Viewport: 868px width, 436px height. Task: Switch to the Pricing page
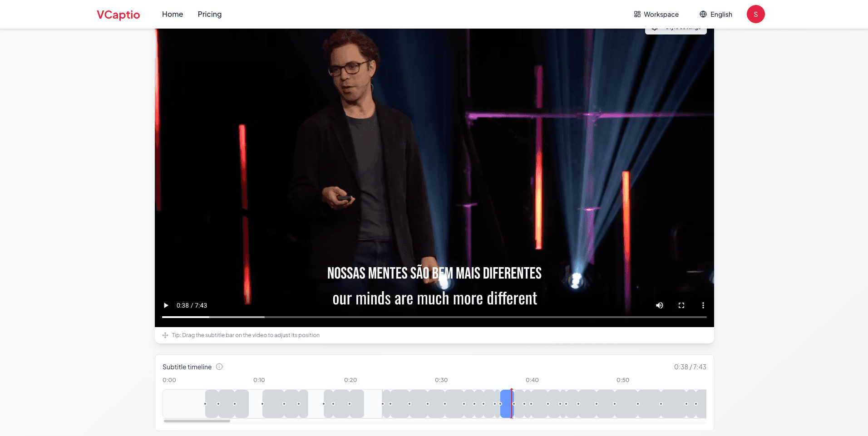click(209, 14)
